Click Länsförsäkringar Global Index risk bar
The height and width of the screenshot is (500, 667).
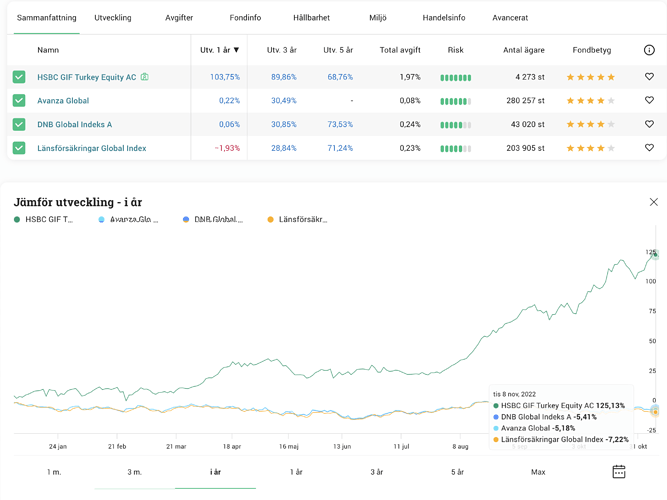[455, 149]
